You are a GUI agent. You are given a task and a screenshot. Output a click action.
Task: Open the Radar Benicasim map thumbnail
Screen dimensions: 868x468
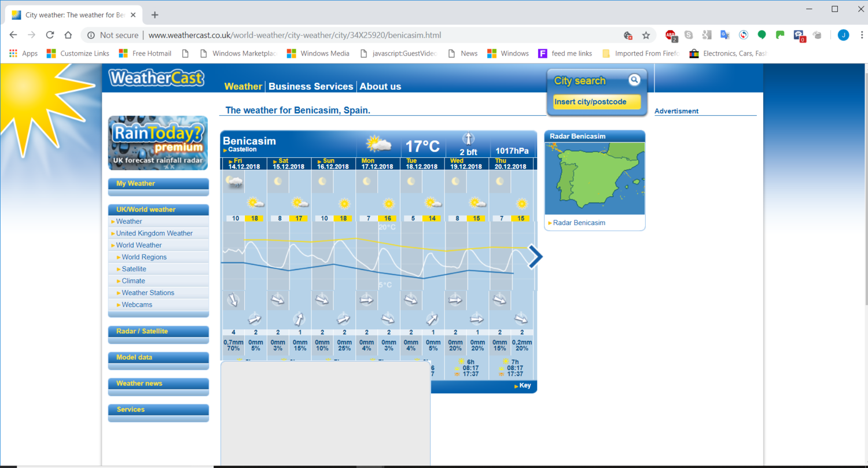pyautogui.click(x=595, y=178)
